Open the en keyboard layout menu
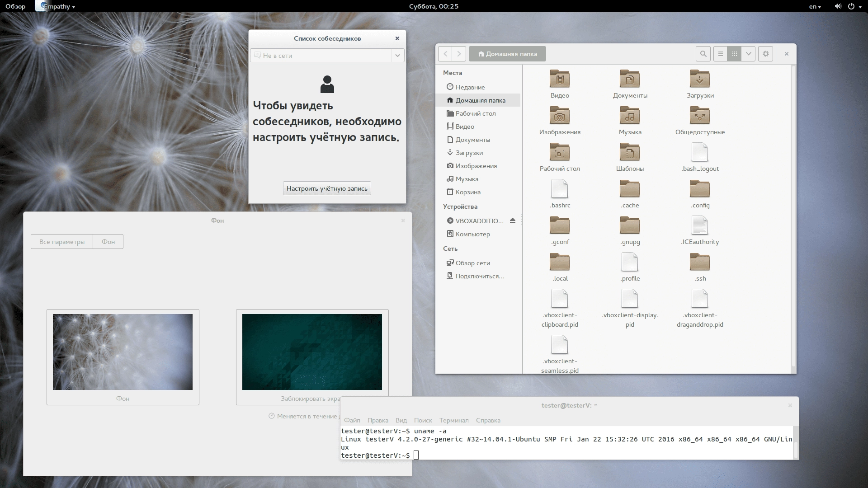This screenshot has height=488, width=868. click(815, 6)
